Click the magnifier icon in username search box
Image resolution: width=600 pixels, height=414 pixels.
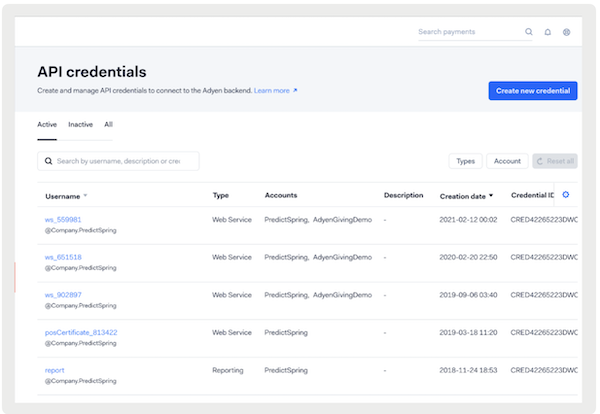[49, 161]
